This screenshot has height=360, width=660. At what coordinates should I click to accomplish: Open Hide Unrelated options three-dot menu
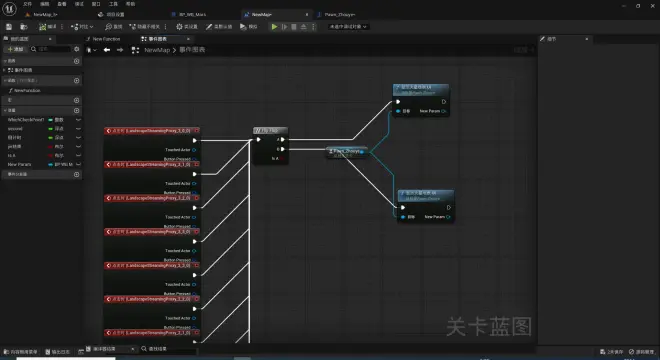point(165,27)
